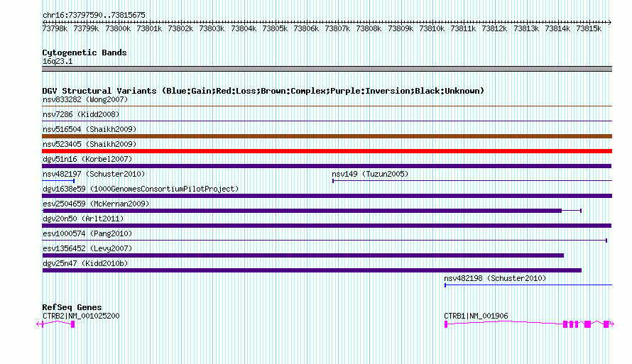This screenshot has height=364, width=632.
Task: Click the CTRB1|NM_001906 gene label
Action: 476,316
